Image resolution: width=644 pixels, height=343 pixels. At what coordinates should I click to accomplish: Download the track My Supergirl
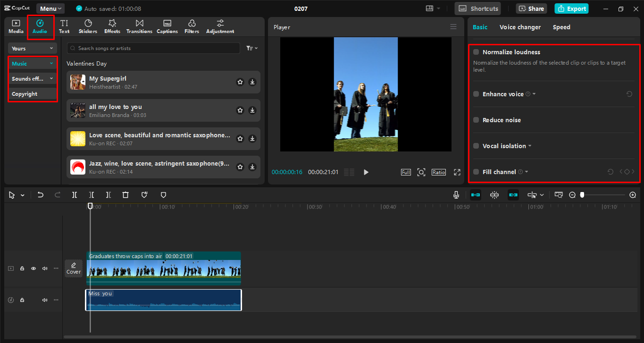[x=252, y=82]
